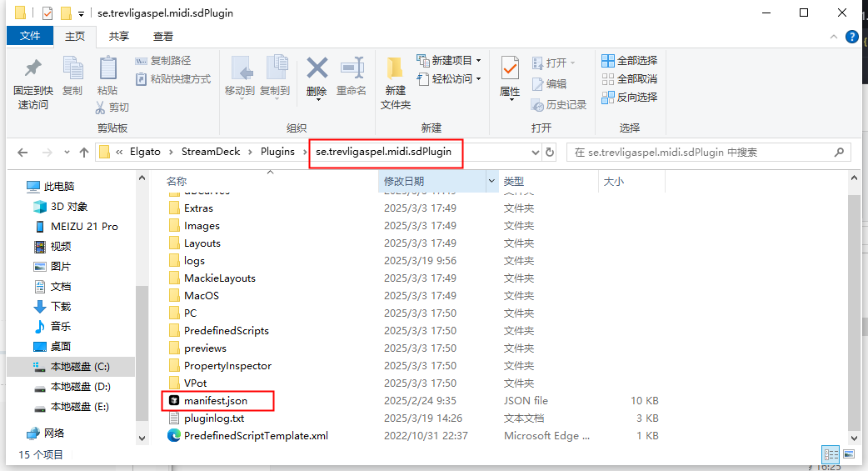Click the Forward navigation arrow
Screen dimensions: 868x471
click(47, 153)
